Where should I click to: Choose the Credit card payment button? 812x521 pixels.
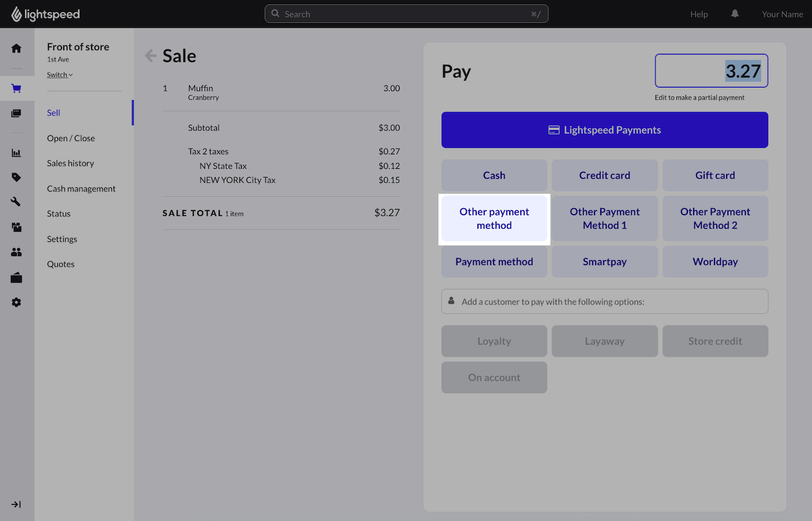[605, 175]
